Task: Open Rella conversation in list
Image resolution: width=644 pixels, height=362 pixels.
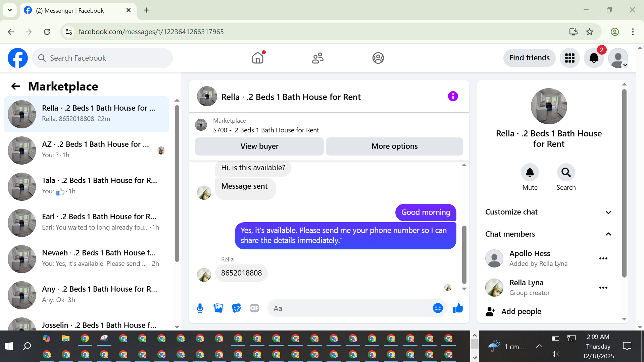Action: 87,114
